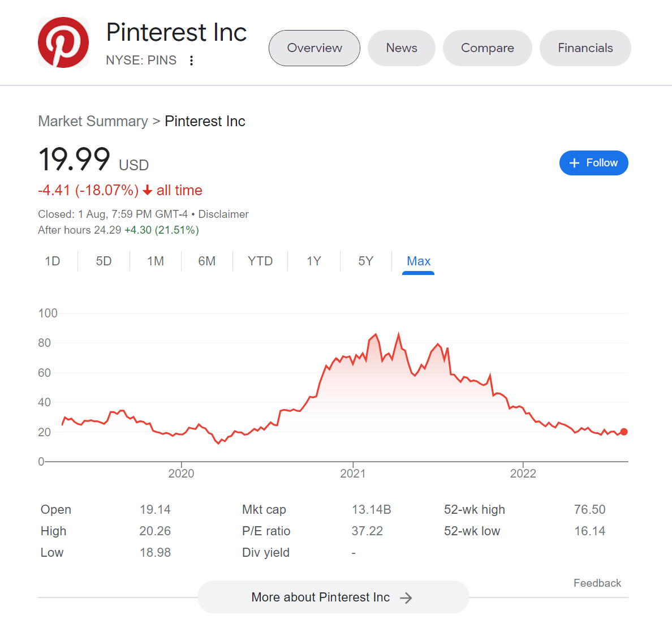Select the Max time range

pos(419,261)
